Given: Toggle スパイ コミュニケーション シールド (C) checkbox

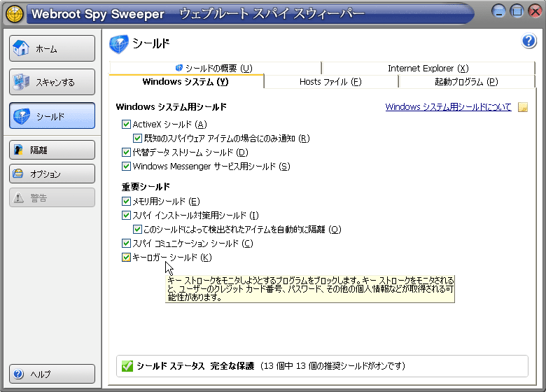Looking at the screenshot, I should tap(126, 243).
